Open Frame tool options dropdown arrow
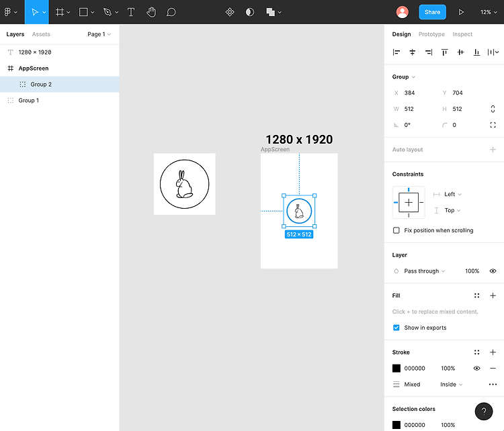This screenshot has width=504, height=431. pos(68,13)
